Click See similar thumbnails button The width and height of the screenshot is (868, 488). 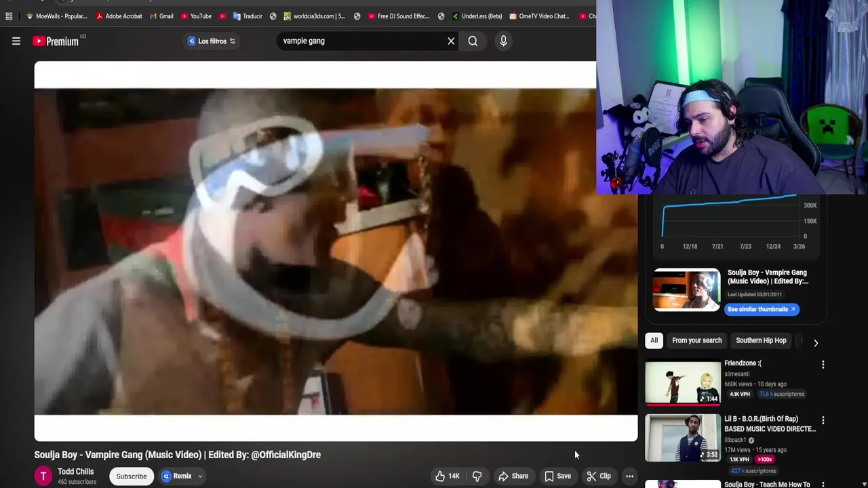762,309
